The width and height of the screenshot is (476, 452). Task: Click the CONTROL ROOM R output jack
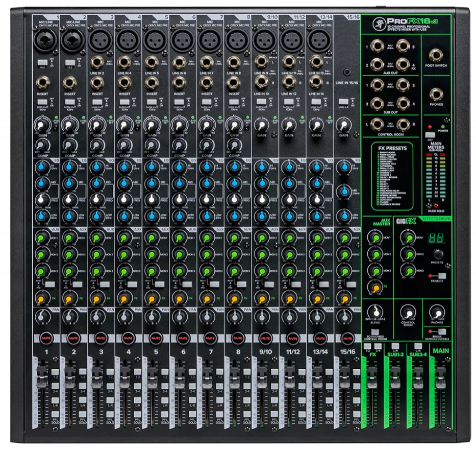tap(403, 124)
